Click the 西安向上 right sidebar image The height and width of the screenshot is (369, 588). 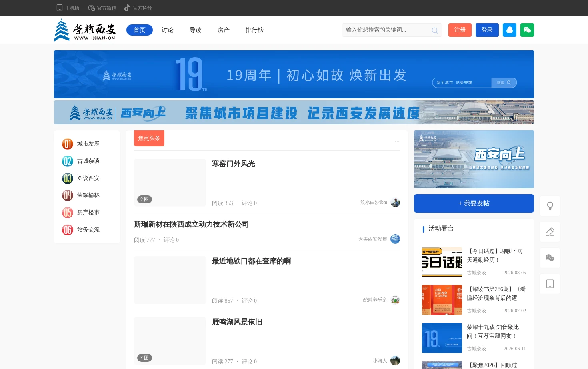click(x=474, y=159)
